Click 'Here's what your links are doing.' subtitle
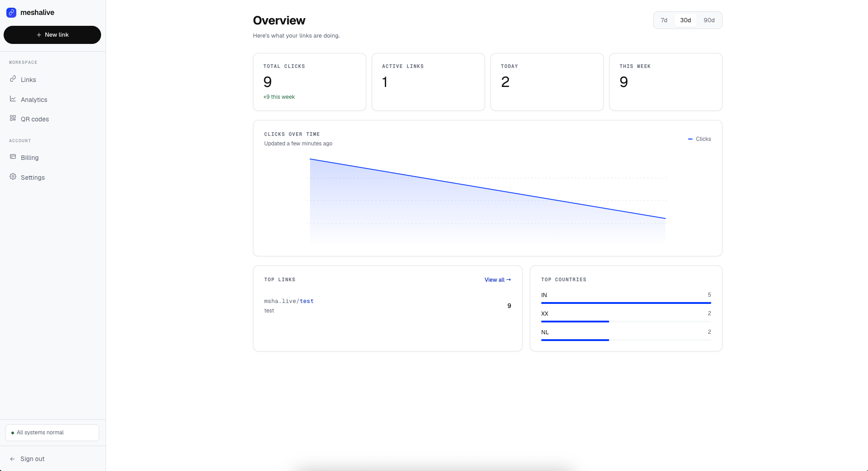The height and width of the screenshot is (471, 868). coord(296,36)
